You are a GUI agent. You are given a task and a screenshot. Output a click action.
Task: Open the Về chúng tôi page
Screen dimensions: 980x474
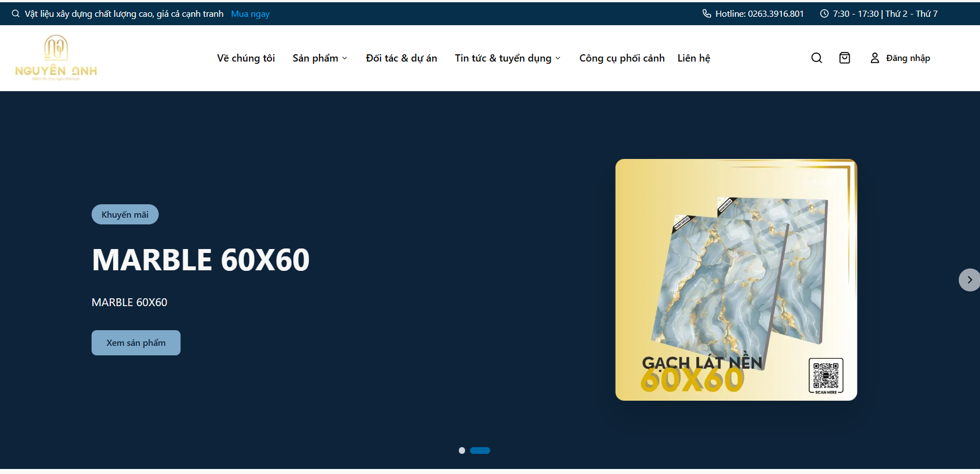pyautogui.click(x=246, y=58)
